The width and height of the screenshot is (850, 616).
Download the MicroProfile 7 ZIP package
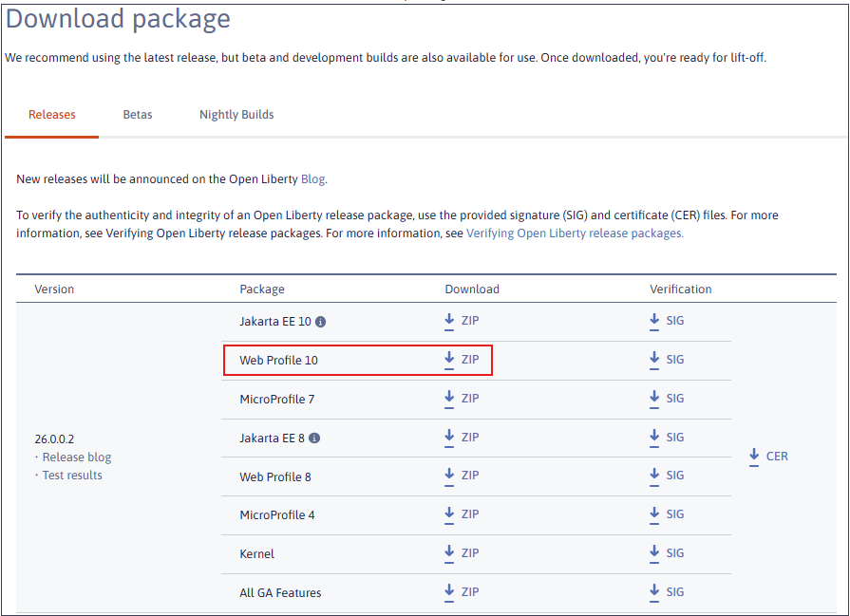tap(462, 399)
